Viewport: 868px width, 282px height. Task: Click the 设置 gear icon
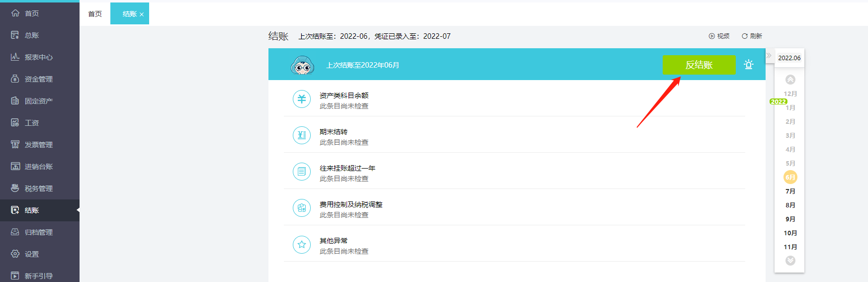coord(15,254)
